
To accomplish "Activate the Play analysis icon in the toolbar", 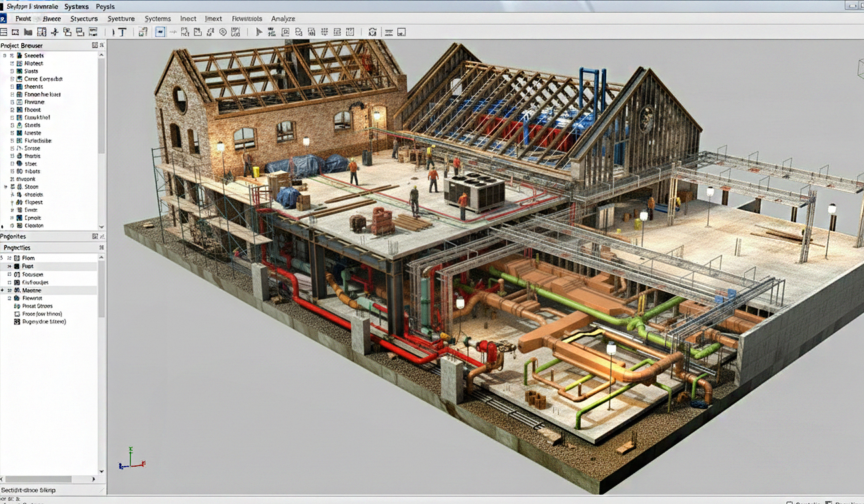I will pos(259,31).
